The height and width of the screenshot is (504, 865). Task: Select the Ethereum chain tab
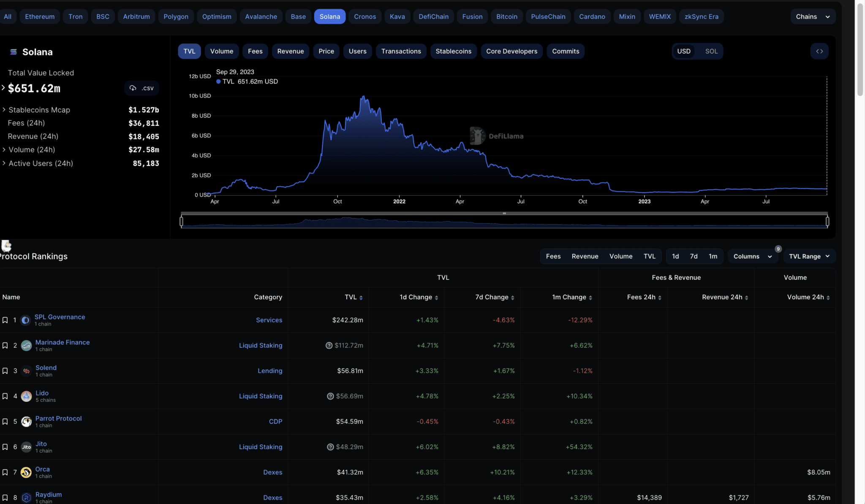click(40, 16)
